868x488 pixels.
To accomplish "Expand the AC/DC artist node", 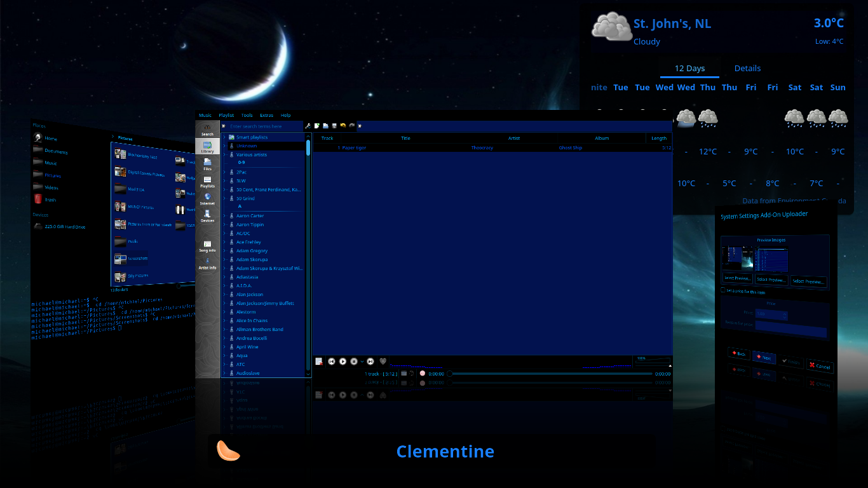I will (x=224, y=233).
